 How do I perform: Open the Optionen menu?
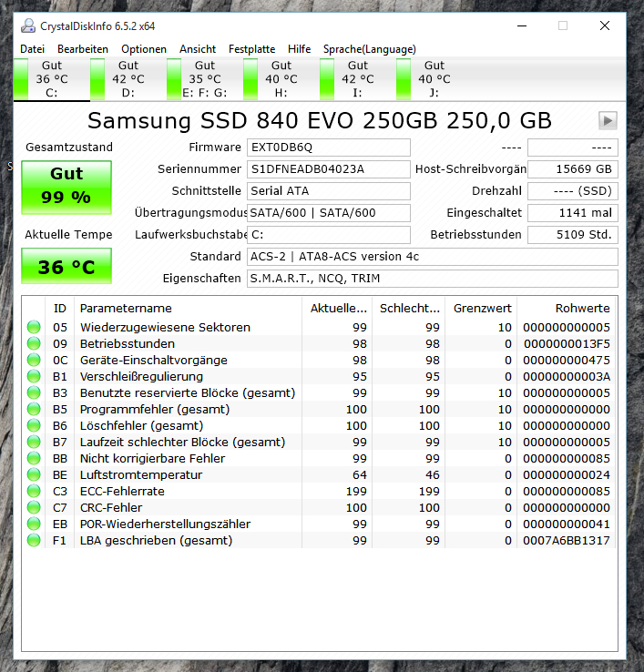coord(144,49)
